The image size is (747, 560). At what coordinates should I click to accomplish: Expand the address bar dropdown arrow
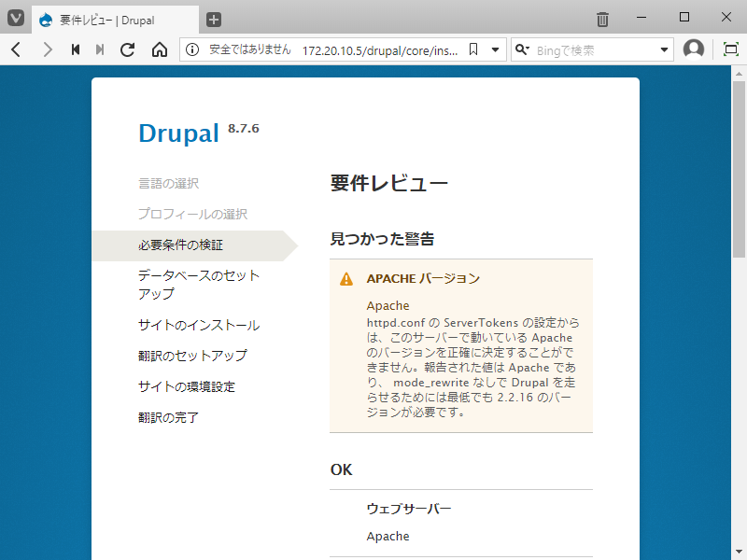click(496, 49)
